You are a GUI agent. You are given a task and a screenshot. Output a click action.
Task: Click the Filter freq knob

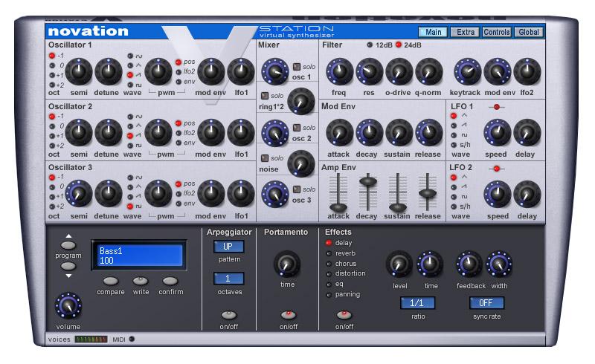point(338,72)
